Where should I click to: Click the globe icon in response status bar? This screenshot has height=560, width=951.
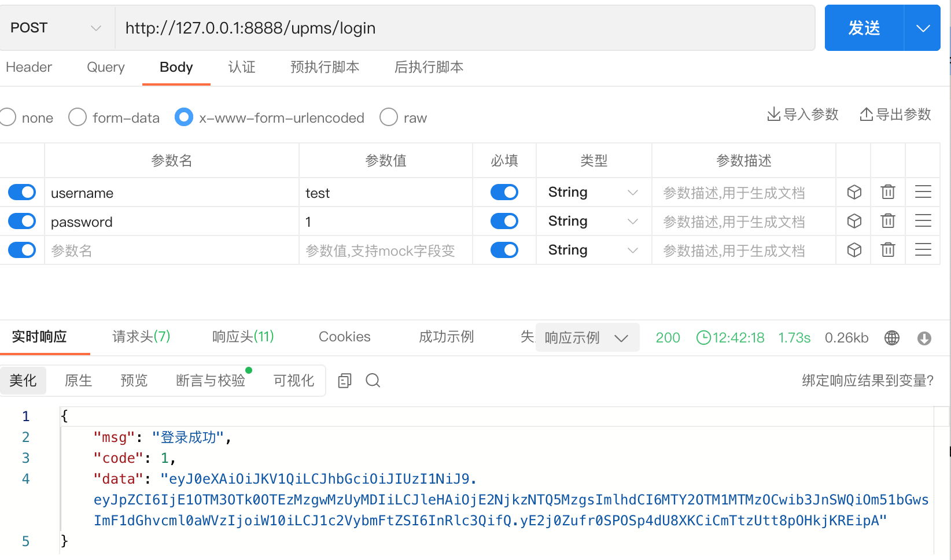tap(892, 338)
